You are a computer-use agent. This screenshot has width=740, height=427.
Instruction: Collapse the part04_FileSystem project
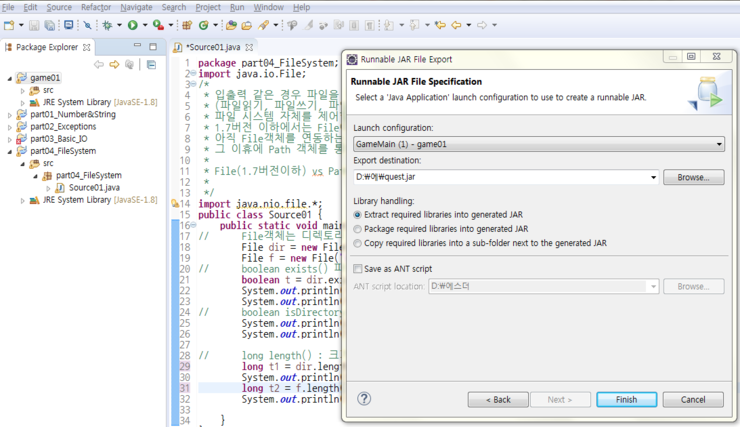pos(9,151)
